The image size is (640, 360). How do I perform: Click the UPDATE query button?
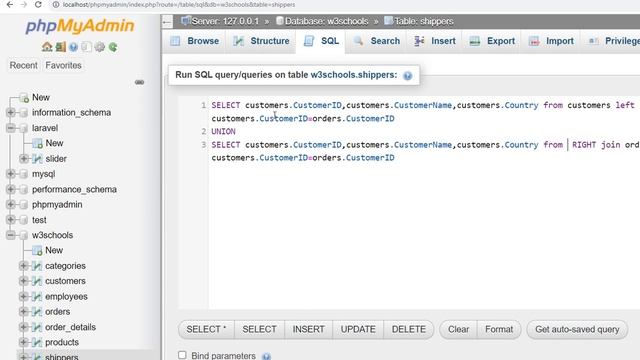358,329
